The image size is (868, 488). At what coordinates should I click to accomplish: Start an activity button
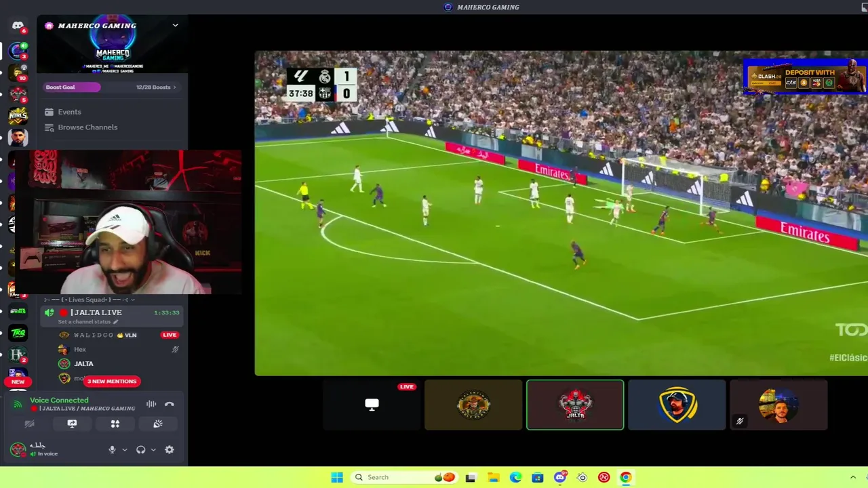point(115,424)
